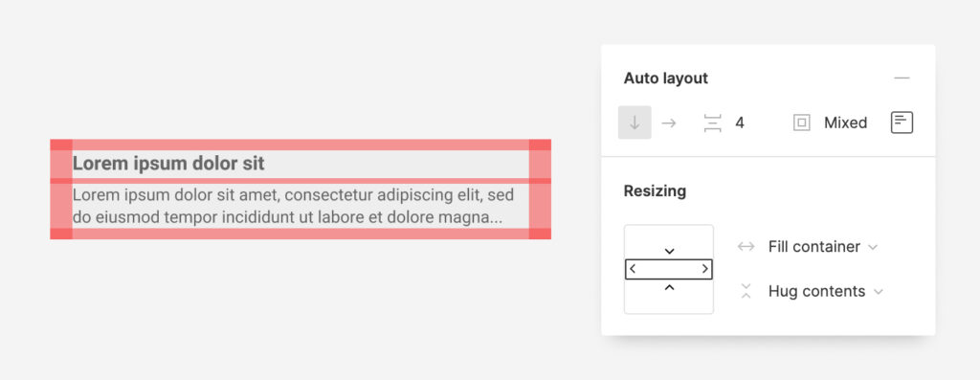Click the spacing between items icon
Image resolution: width=980 pixels, height=380 pixels.
[712, 123]
